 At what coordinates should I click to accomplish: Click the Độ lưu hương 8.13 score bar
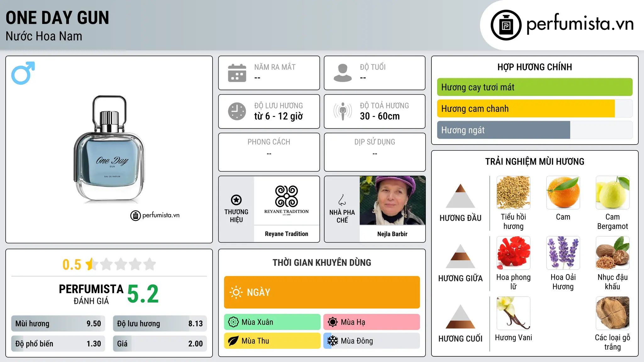(160, 323)
